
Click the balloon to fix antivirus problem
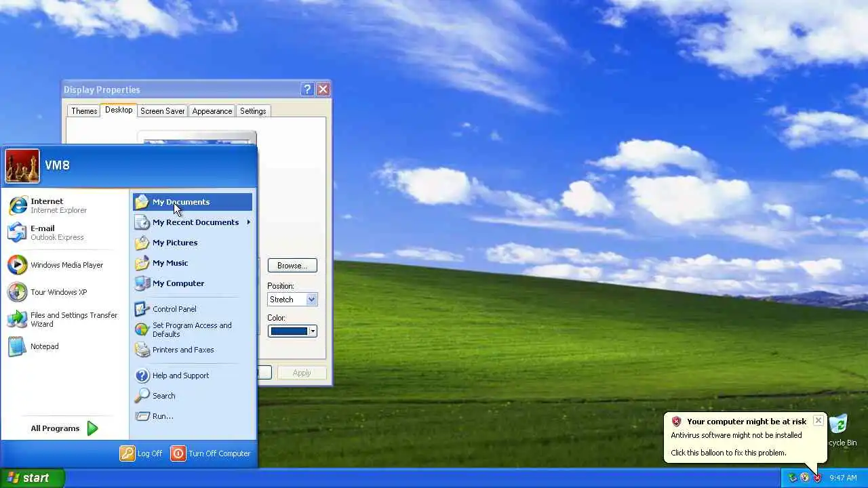click(x=728, y=453)
